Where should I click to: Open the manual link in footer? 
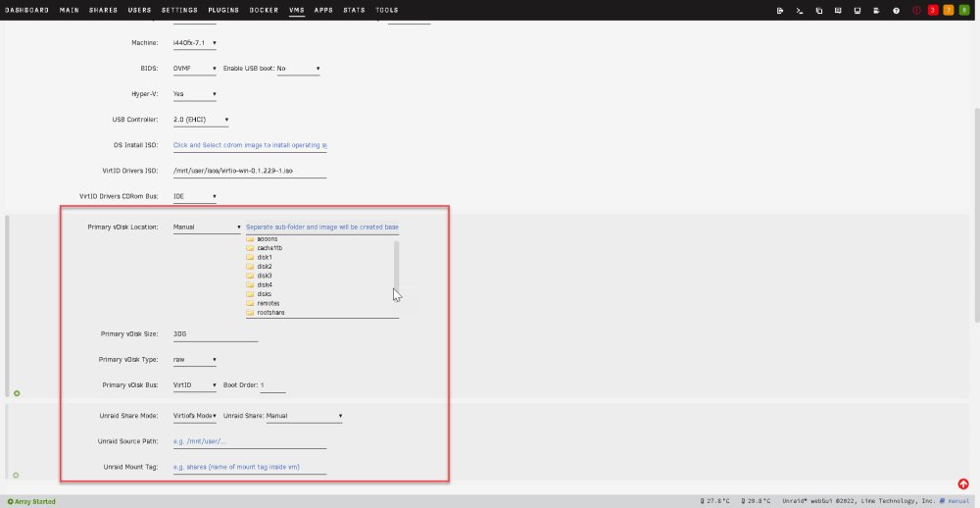tap(954, 501)
